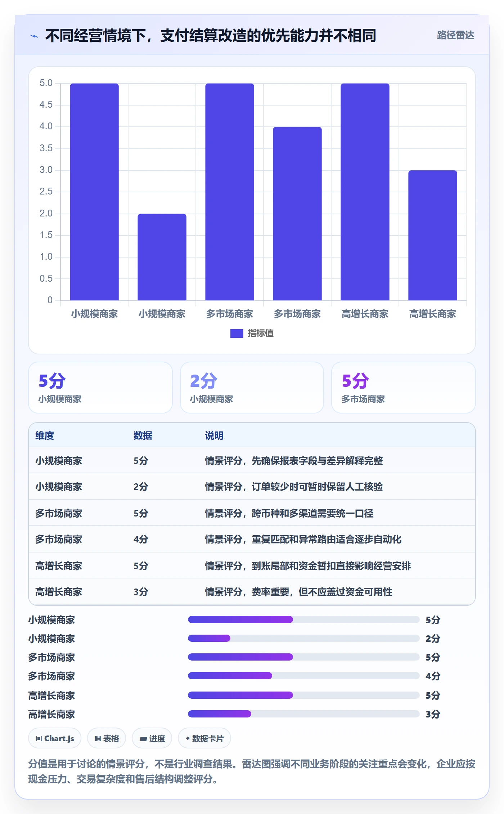Click the 指标值 legend color swatch

237,334
